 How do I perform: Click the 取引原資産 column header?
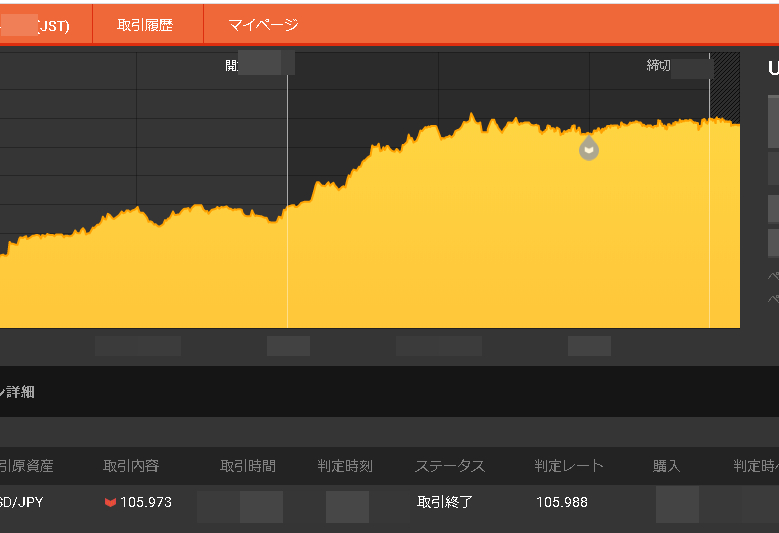pyautogui.click(x=26, y=466)
